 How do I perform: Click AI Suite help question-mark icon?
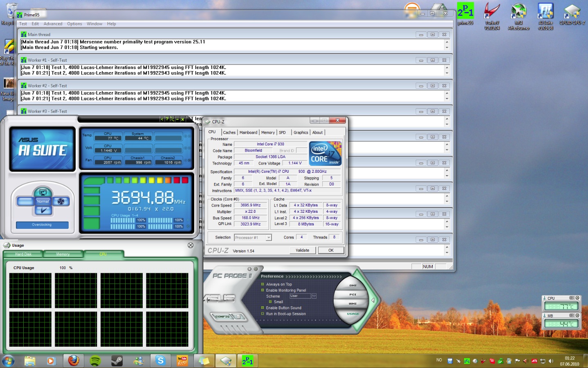[167, 119]
